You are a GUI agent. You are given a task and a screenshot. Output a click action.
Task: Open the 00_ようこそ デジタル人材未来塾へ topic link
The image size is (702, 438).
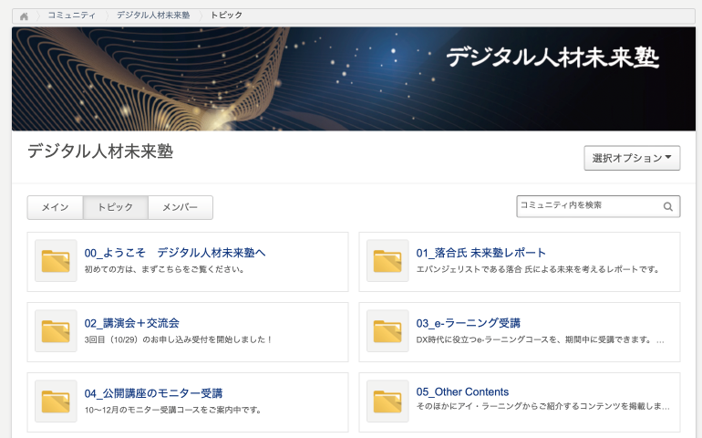click(x=175, y=253)
